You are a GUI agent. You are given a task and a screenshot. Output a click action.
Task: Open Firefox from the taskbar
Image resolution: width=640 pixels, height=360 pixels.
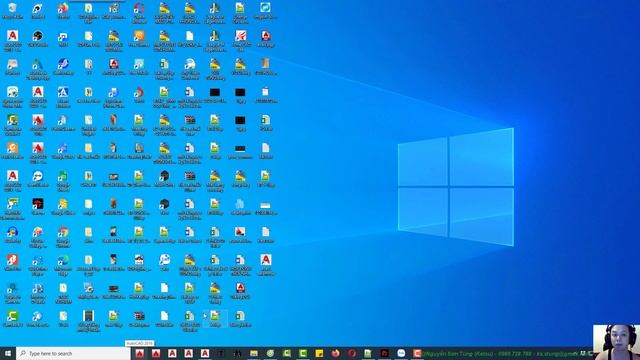coord(336,353)
